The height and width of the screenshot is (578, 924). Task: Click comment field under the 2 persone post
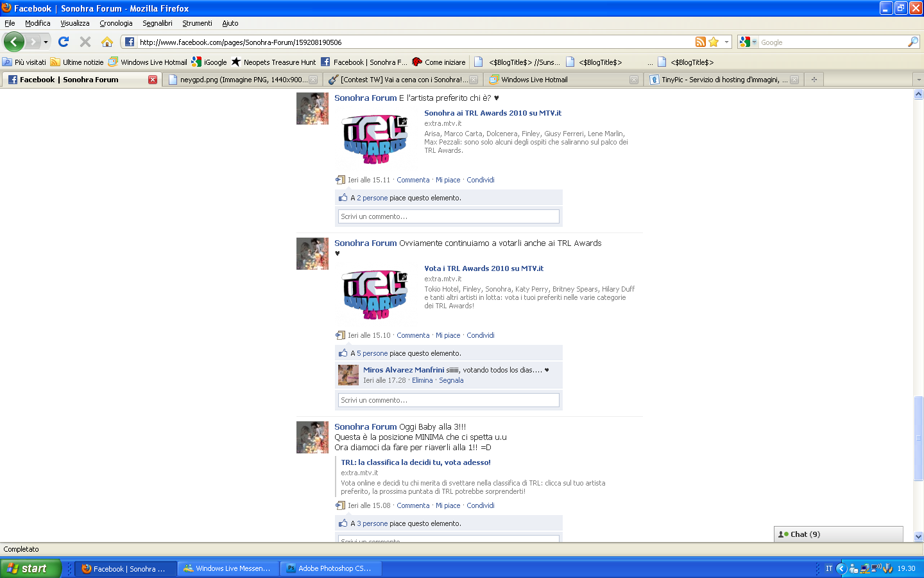coord(449,216)
